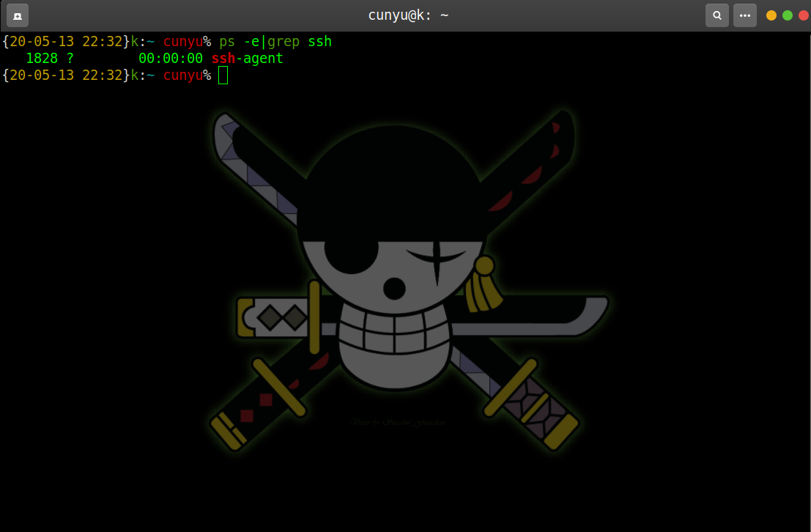
Task: Click the red 'cunyu' username on first prompt
Action: click(183, 42)
